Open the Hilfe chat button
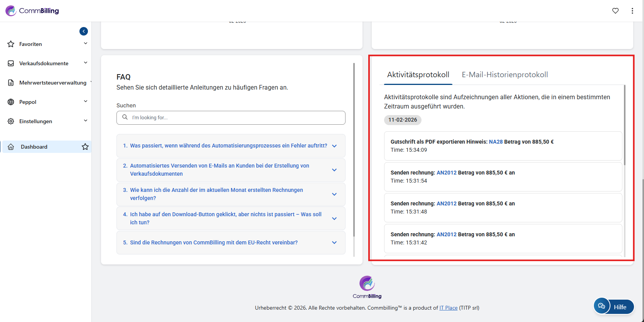This screenshot has width=644, height=322. pos(614,307)
